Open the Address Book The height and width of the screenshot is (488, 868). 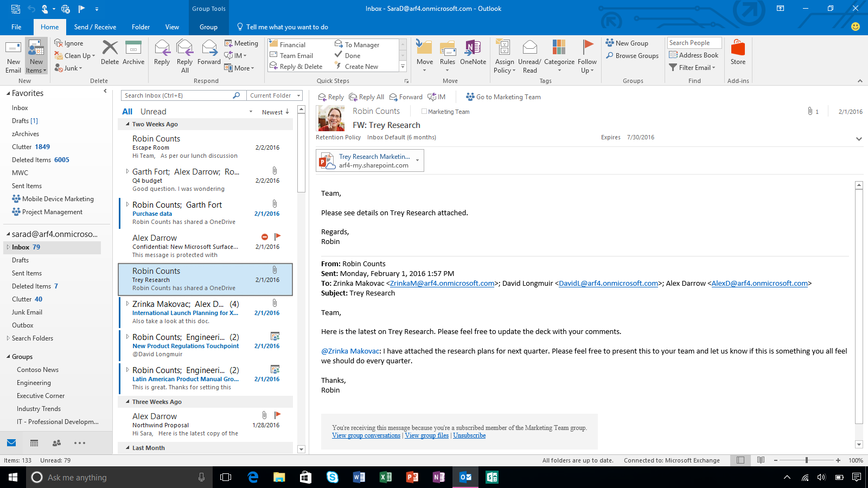pyautogui.click(x=693, y=55)
